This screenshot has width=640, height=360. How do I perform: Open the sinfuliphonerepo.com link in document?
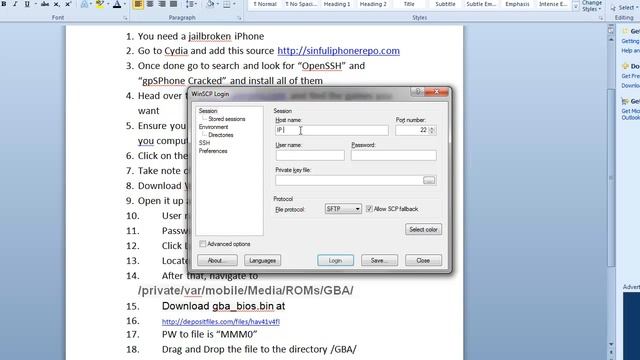tap(338, 51)
